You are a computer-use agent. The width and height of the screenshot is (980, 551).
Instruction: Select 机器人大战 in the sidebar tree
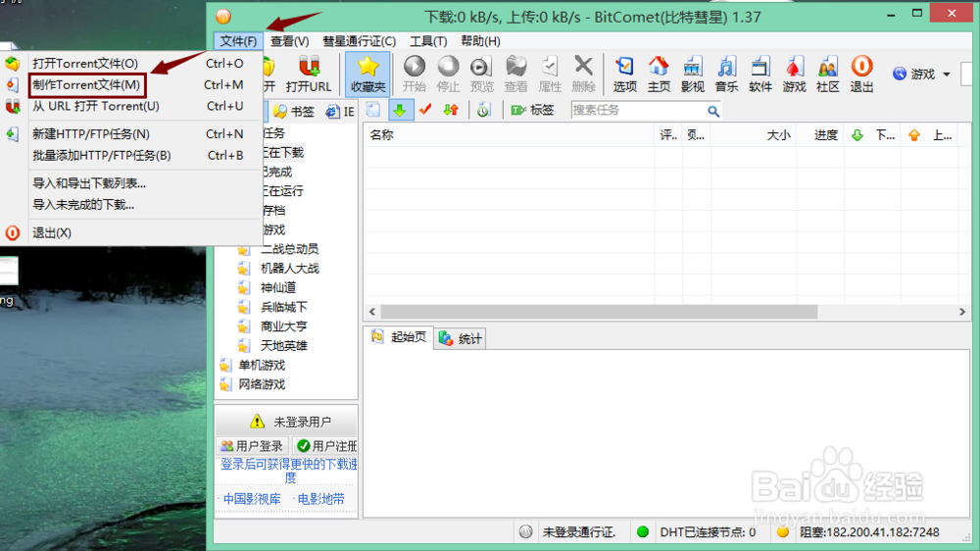(x=290, y=269)
